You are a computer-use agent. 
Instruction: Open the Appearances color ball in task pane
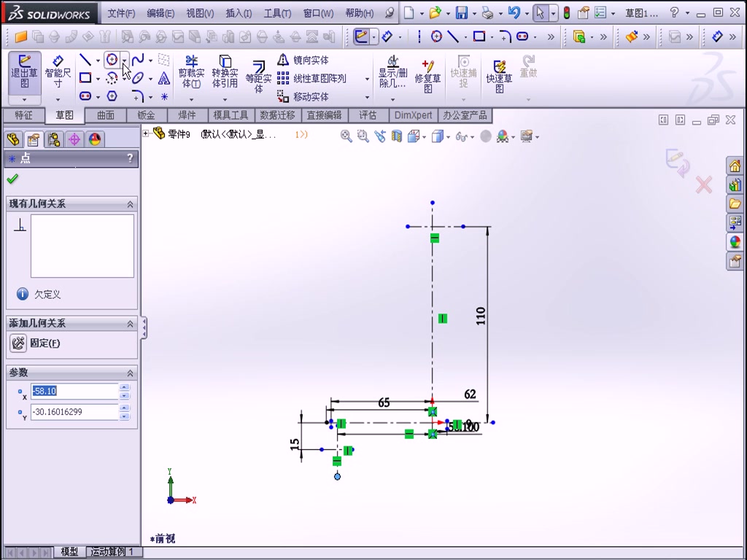tap(735, 242)
